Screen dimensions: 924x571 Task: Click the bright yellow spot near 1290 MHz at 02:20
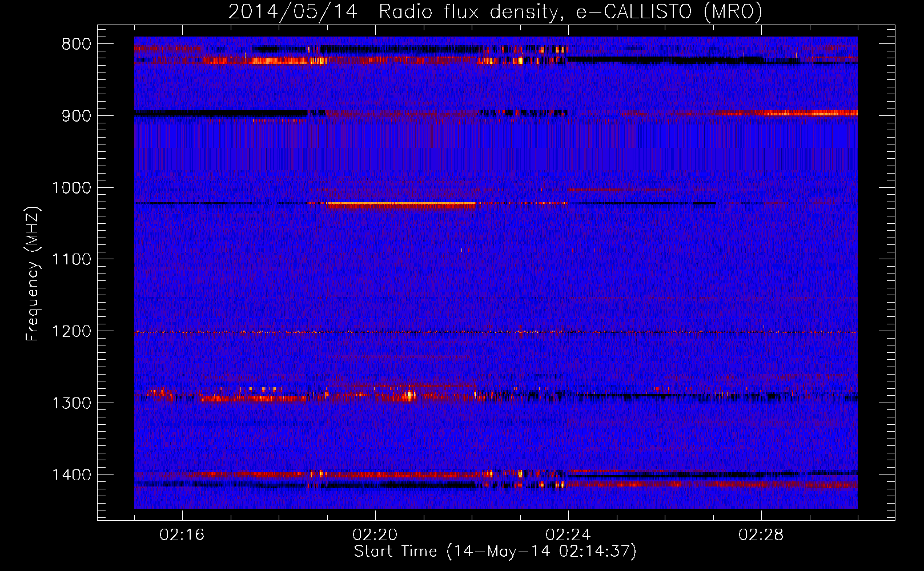click(408, 395)
